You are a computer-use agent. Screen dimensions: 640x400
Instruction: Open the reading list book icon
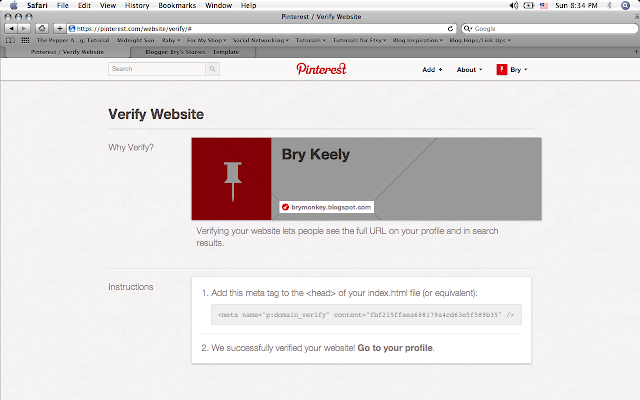click(x=10, y=40)
